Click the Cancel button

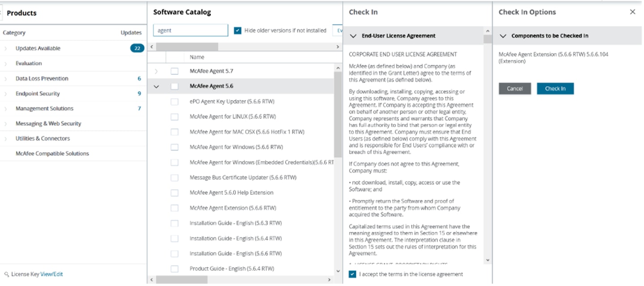[515, 89]
